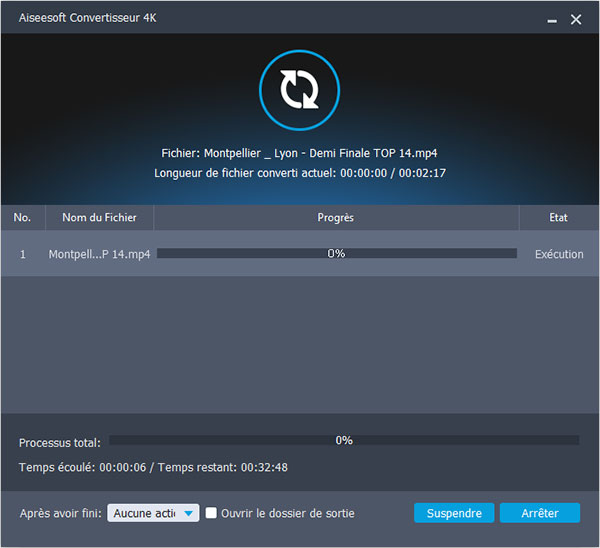This screenshot has height=548, width=600.
Task: Expand the 'Après avoir fini' dropdown arrow
Action: pos(190,513)
